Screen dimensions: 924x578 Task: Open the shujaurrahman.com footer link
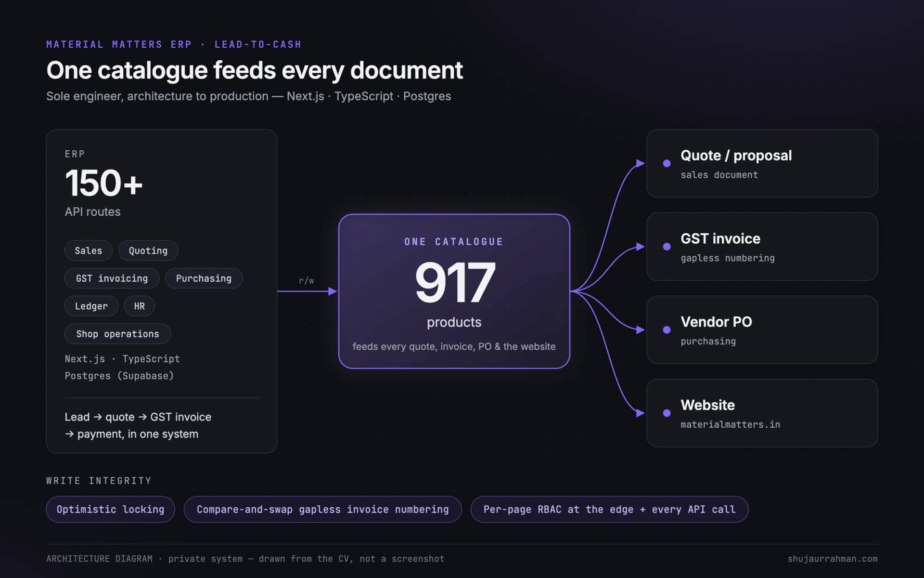(833, 559)
